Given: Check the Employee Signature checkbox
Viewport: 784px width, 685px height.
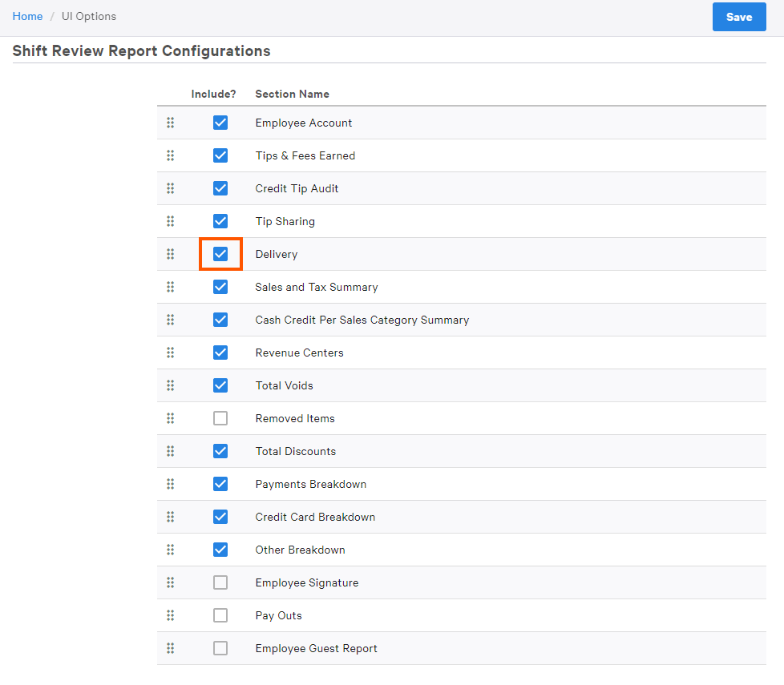Looking at the screenshot, I should pyautogui.click(x=220, y=582).
